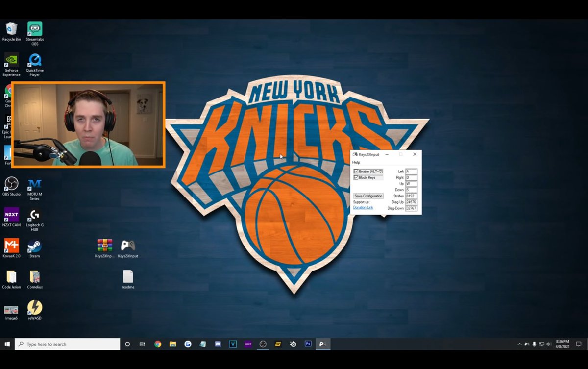Select the KovaaK 2.0 desktop icon
This screenshot has height=369, width=588.
(11, 248)
